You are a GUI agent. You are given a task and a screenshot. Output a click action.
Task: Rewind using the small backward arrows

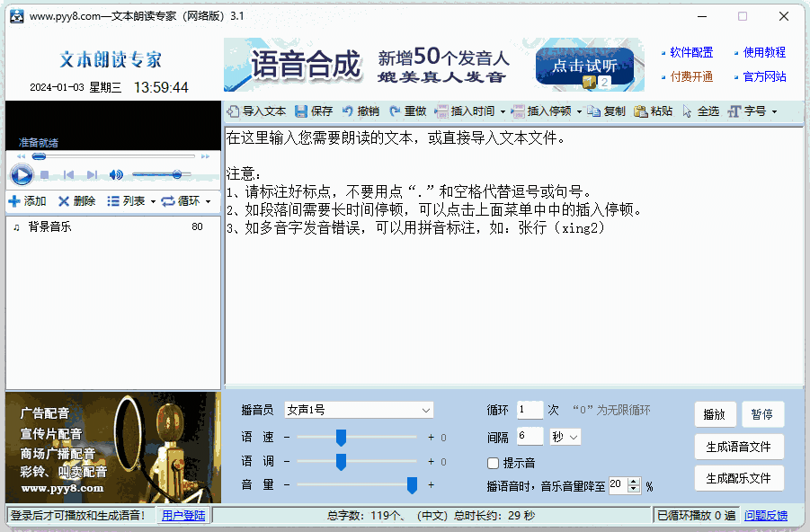click(22, 156)
